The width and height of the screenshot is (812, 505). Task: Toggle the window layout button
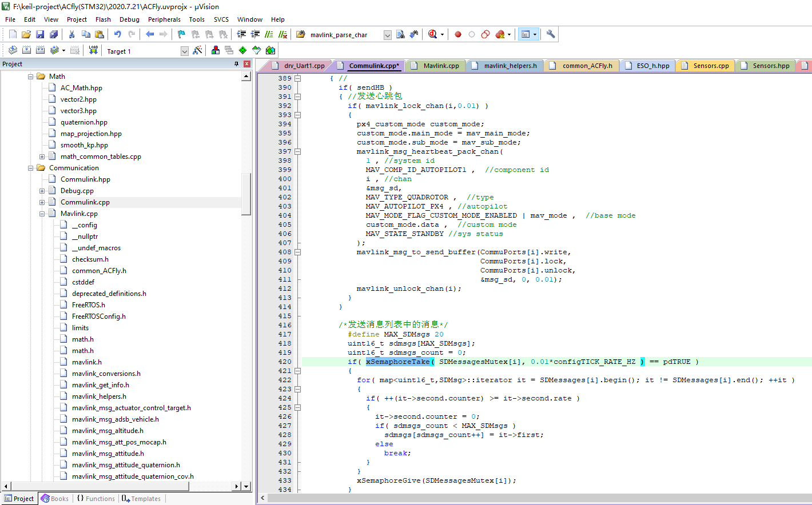coord(526,34)
